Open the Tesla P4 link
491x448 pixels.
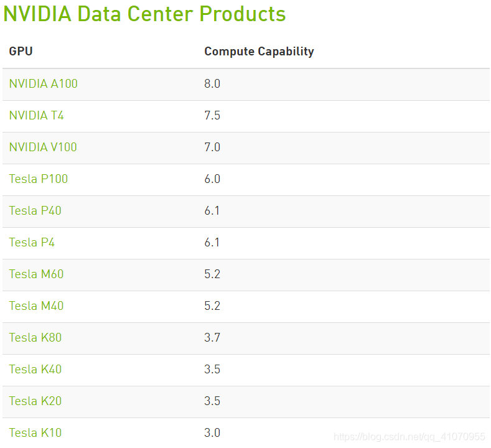[x=32, y=242]
